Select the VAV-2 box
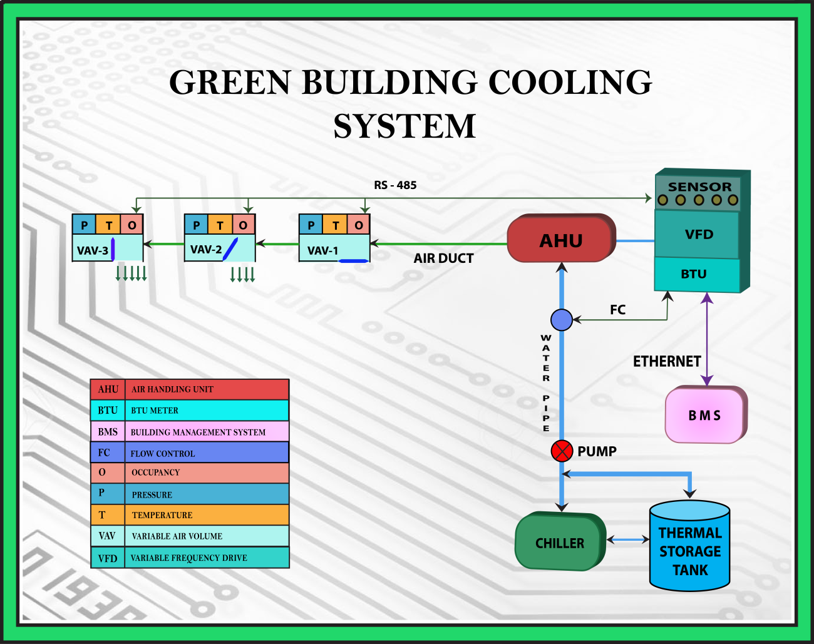Screen dimensions: 814x644 (x=220, y=248)
